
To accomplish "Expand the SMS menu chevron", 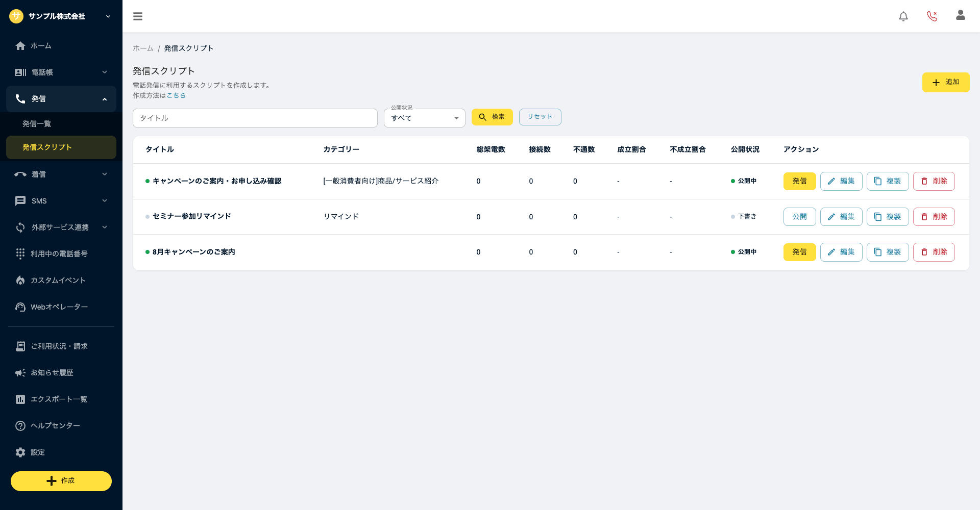I will 105,201.
